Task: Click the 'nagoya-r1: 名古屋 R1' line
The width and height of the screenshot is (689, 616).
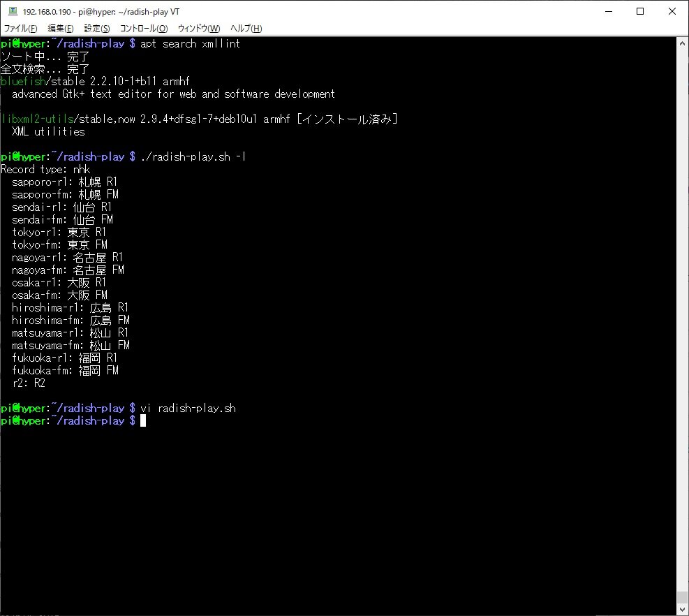Action: [x=67, y=257]
